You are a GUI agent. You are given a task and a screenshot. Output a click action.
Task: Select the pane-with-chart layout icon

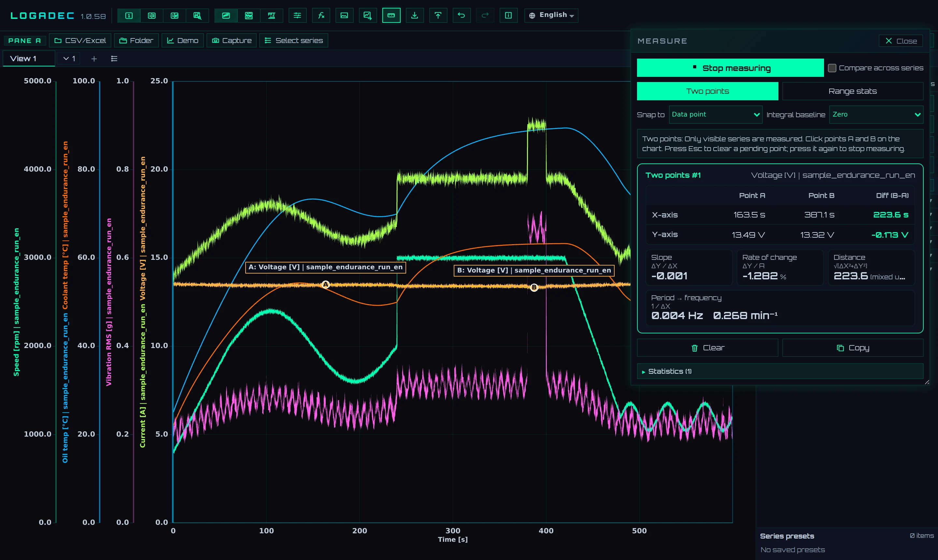(174, 16)
